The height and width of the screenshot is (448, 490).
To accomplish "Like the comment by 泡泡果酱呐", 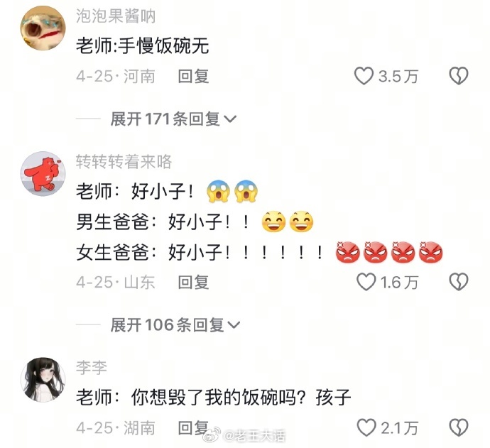I will tap(364, 76).
